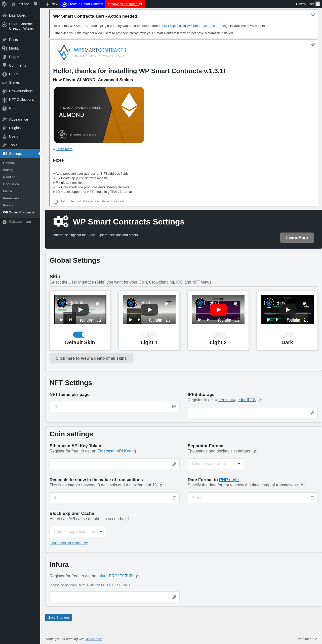Viewport: 322px width, 644px height.
Task: Open the Choose expiration time dropdown
Action: point(78,532)
